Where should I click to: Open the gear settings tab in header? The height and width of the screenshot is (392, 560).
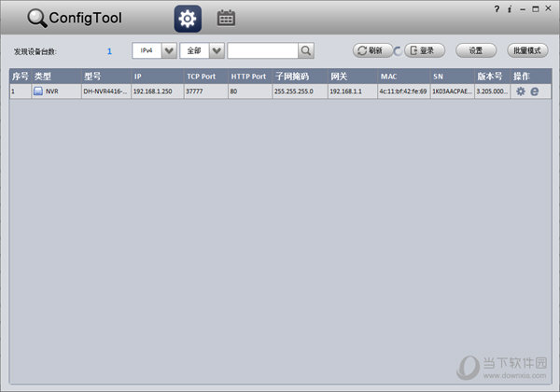coord(188,19)
